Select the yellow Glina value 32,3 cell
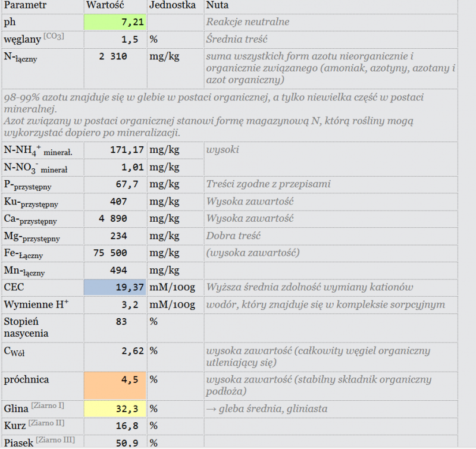This screenshot has width=476, height=449. [x=115, y=409]
